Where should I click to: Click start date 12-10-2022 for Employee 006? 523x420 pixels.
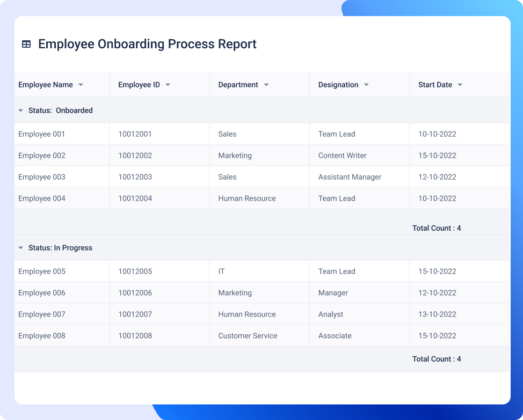(x=437, y=293)
